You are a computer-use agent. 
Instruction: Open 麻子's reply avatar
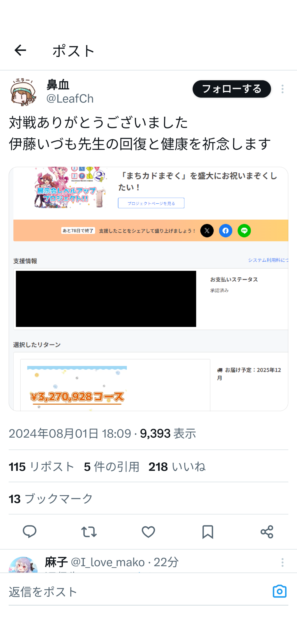click(x=23, y=565)
